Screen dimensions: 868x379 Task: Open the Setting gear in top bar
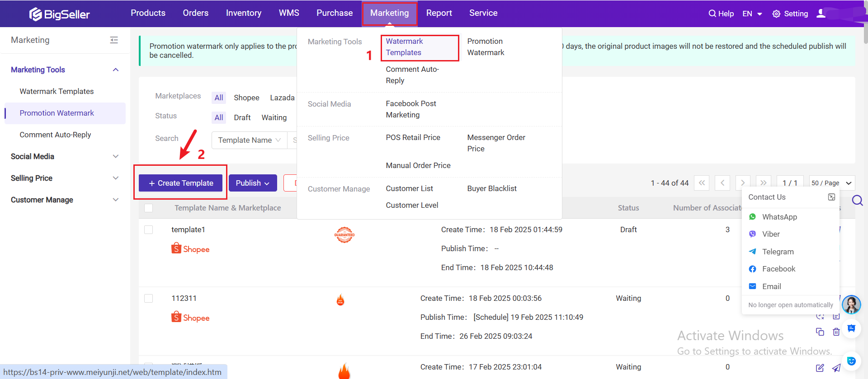click(x=790, y=14)
